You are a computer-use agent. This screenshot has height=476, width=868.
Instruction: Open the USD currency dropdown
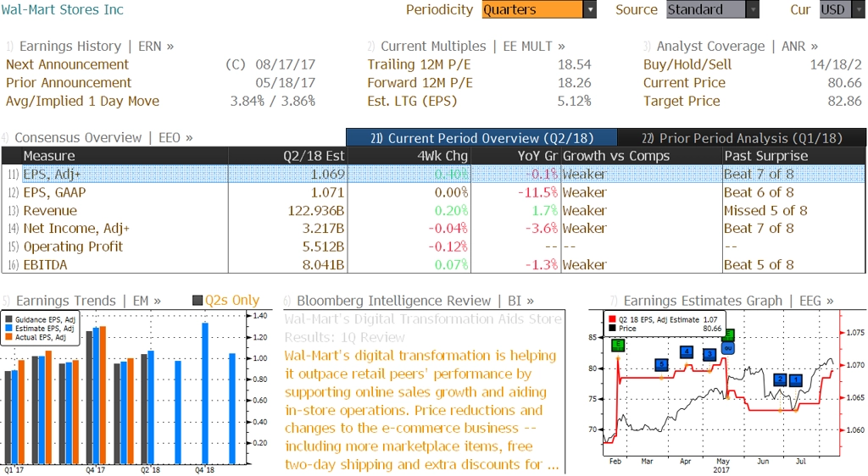tap(842, 9)
